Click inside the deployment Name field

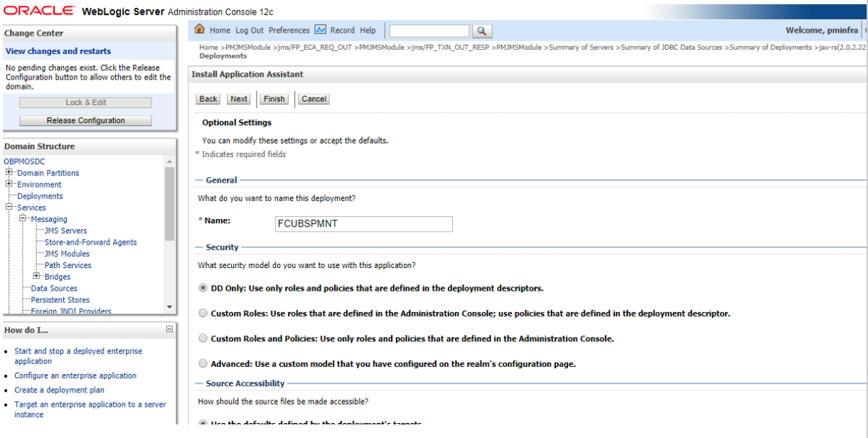pyautogui.click(x=363, y=224)
